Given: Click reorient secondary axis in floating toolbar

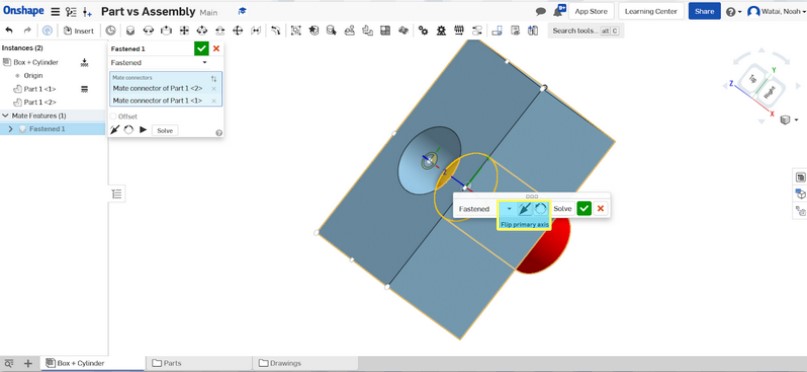Looking at the screenshot, I should 540,208.
